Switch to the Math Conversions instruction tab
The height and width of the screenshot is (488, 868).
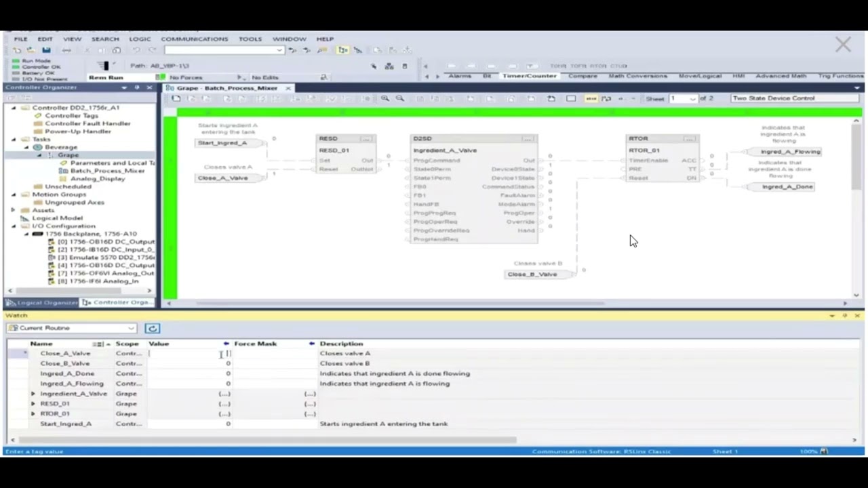tap(637, 76)
